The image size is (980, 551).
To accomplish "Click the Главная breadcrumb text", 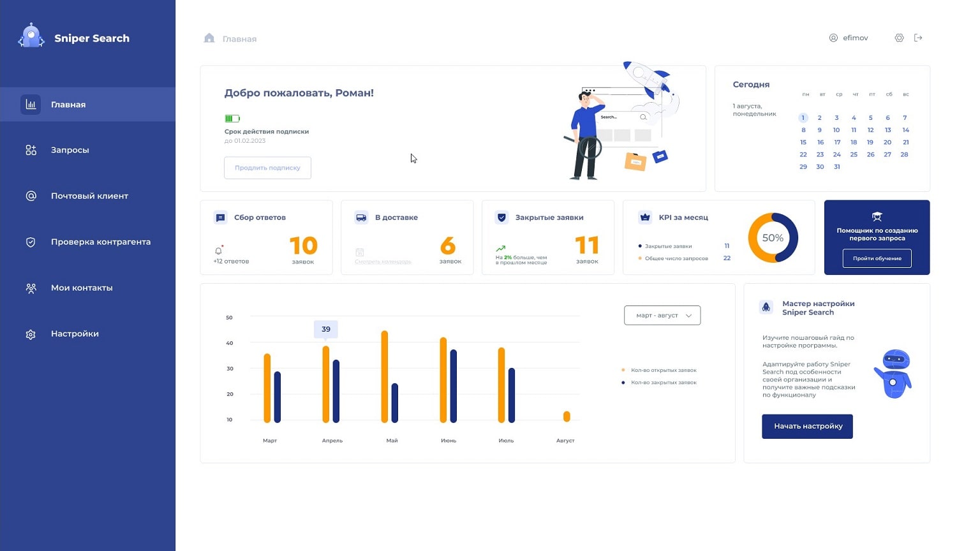I will [x=239, y=39].
